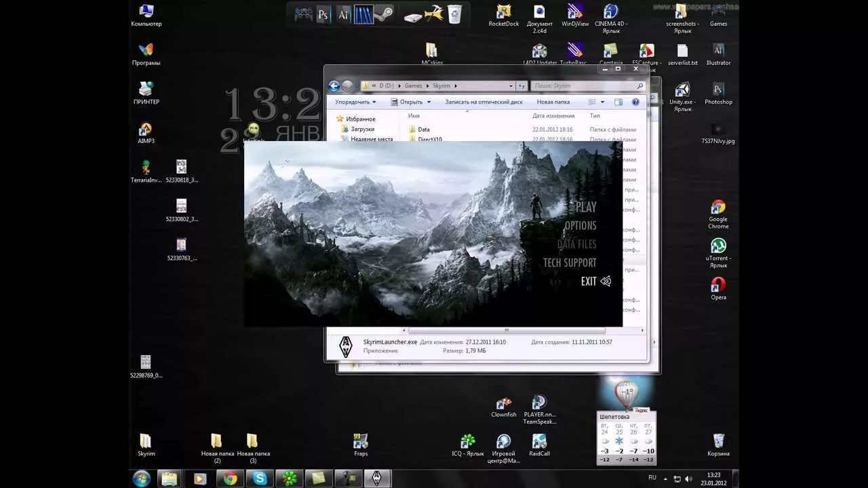Open address bar history dropdown arrow
This screenshot has width=868, height=488.
(511, 86)
